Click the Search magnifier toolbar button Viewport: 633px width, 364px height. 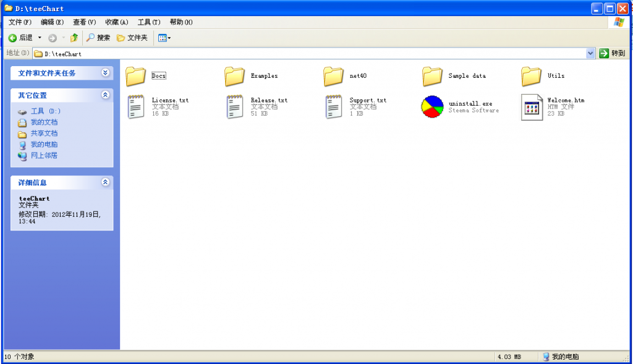click(x=98, y=38)
